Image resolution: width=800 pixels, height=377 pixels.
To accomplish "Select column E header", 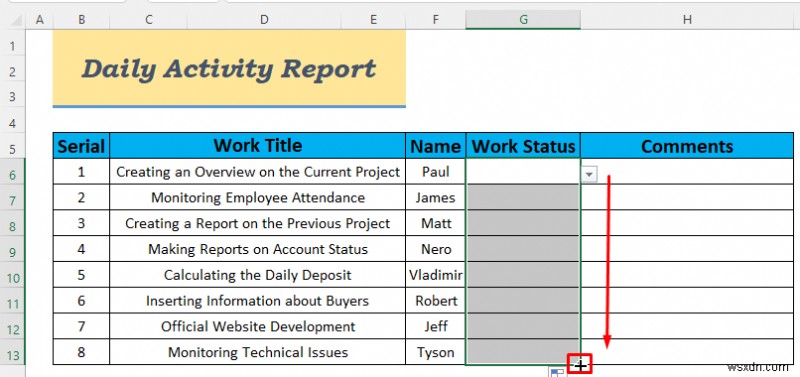I will [373, 19].
